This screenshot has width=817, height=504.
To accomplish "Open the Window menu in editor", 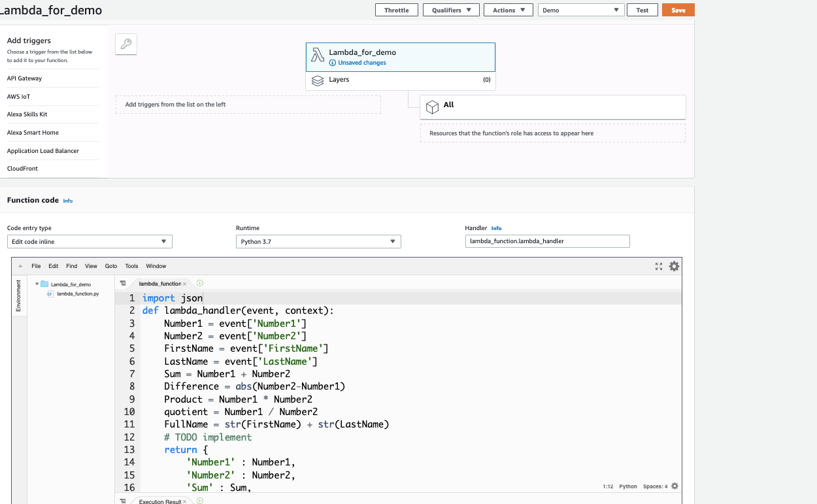I will click(x=156, y=266).
